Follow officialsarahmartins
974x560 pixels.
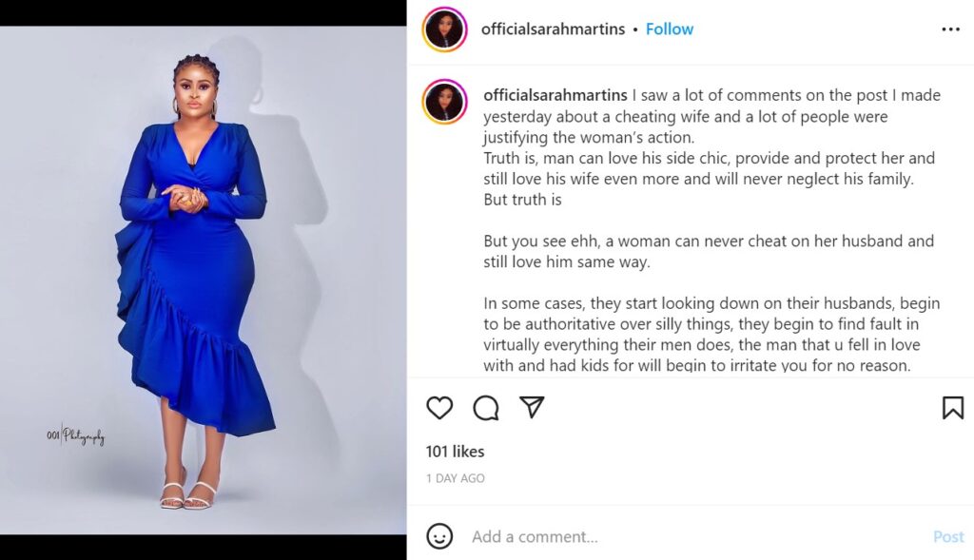coord(670,29)
